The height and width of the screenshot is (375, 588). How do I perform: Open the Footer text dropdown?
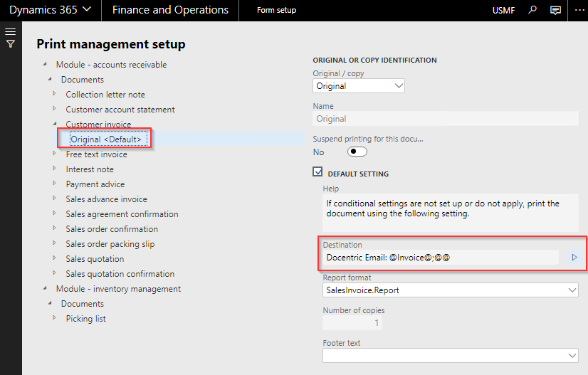451,356
